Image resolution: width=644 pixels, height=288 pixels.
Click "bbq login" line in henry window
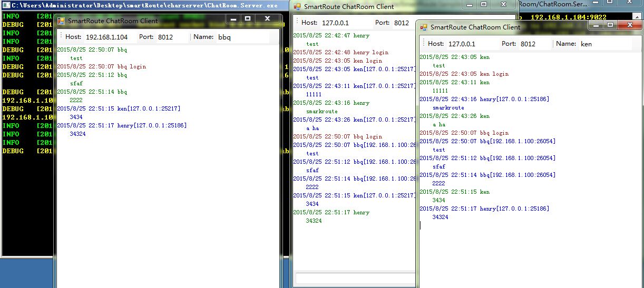coord(337,137)
